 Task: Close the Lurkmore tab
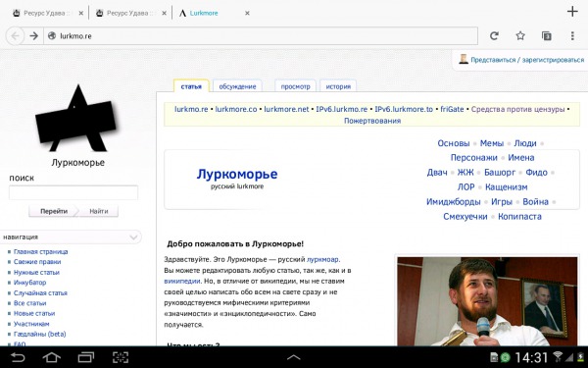247,13
